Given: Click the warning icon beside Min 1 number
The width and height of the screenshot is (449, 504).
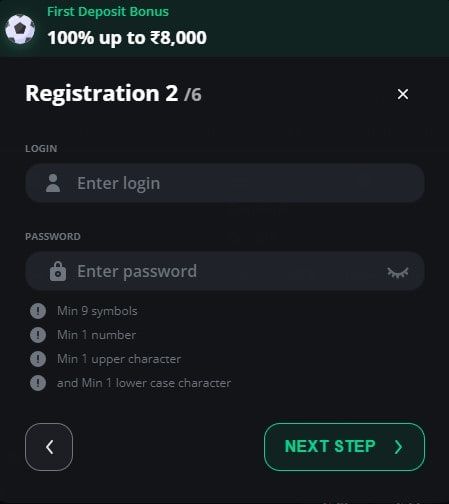Looking at the screenshot, I should pos(38,335).
